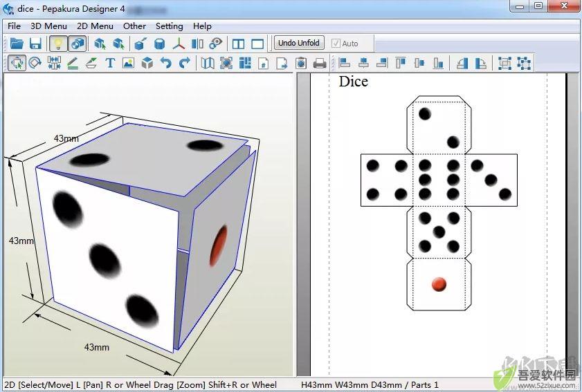Minimize the Pepakura Designer window
This screenshot has height=392, width=582.
[520, 6]
